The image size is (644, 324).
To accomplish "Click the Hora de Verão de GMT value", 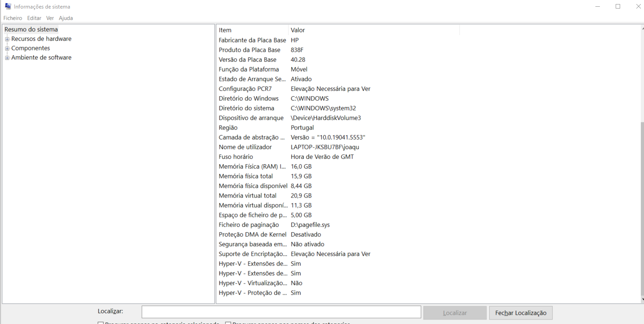I will point(322,157).
